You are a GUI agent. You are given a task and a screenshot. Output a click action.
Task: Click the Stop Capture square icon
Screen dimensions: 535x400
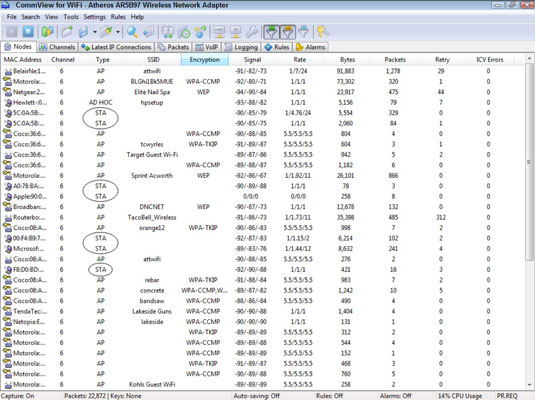tap(28, 32)
